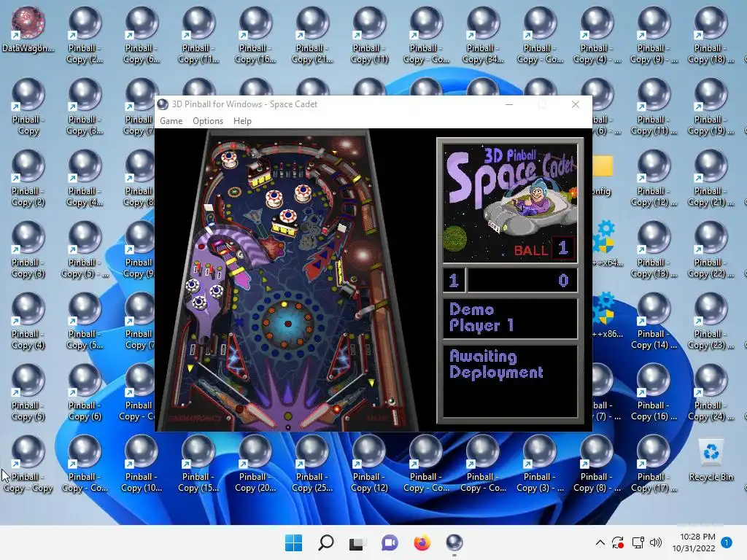Select the 'Pinball - Copy (10...' desktop shortcut
This screenshot has height=560, width=747.
tap(141, 464)
